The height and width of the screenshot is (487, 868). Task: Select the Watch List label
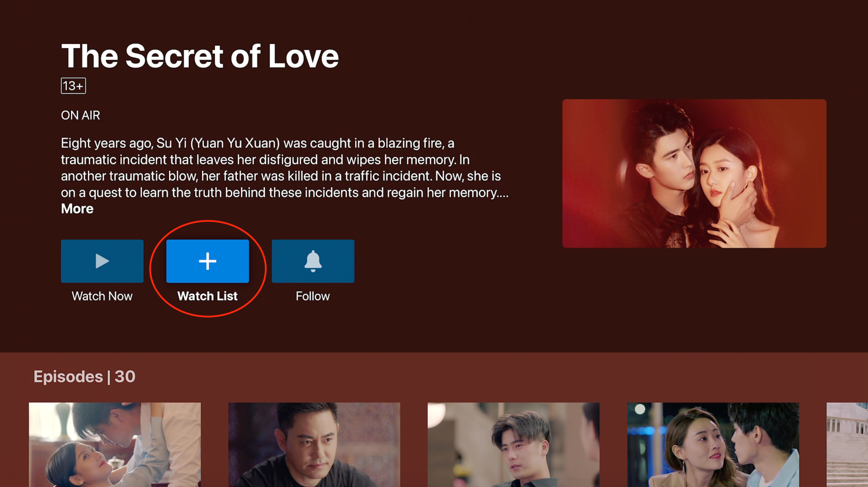(207, 296)
